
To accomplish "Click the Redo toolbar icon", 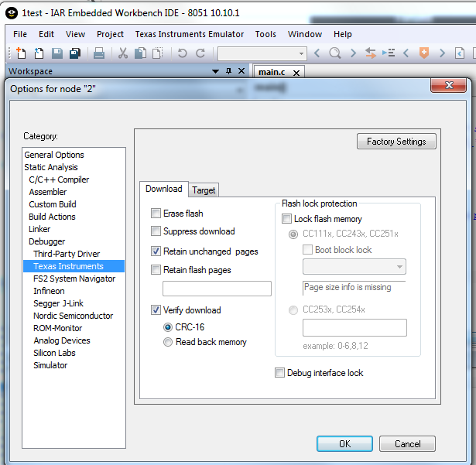I will point(200,53).
